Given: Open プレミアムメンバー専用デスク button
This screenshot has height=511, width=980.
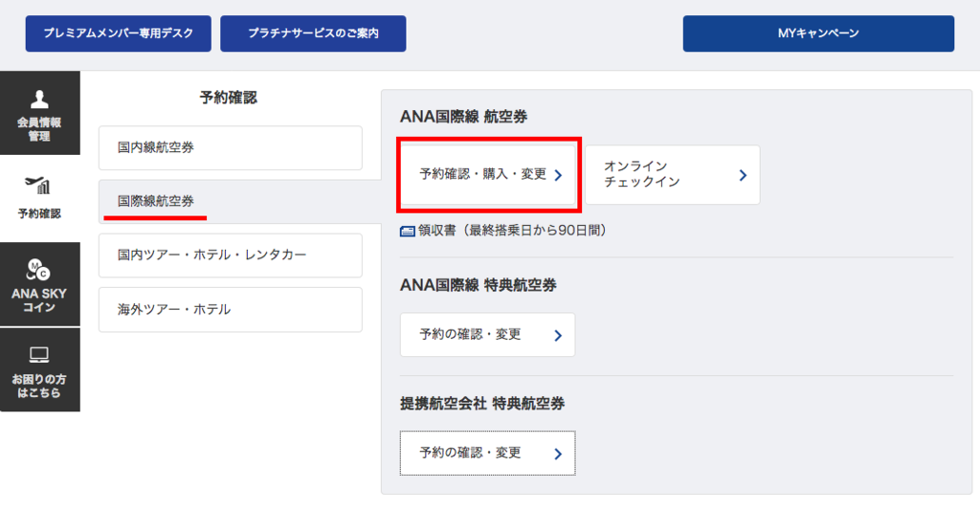Looking at the screenshot, I should point(118,33).
